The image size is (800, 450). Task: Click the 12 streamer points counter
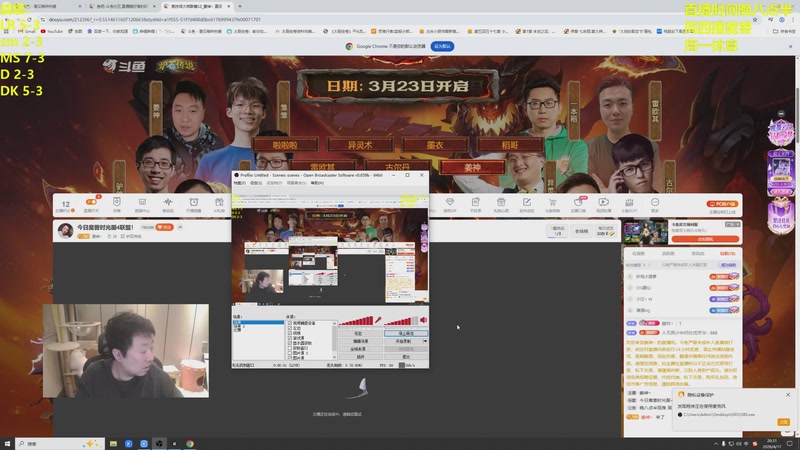[65, 204]
